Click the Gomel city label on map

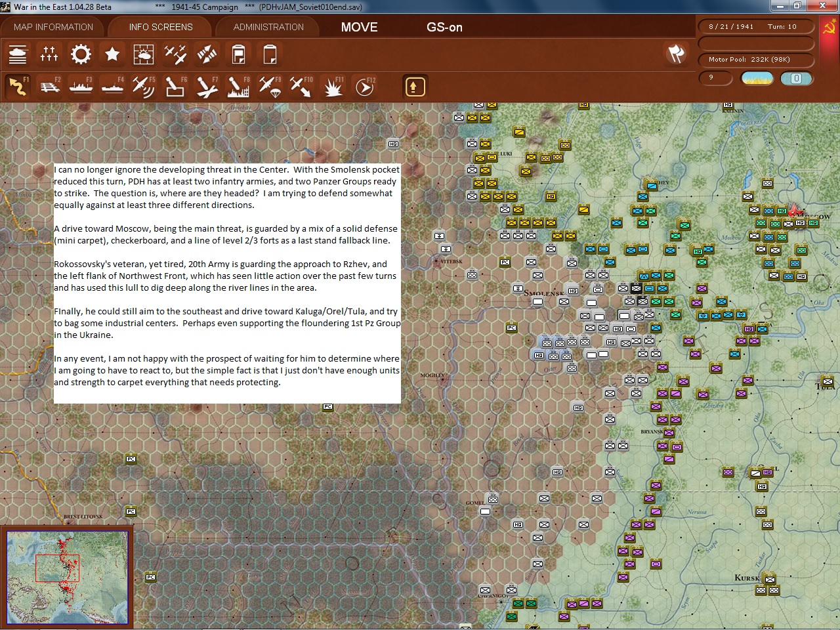[x=476, y=503]
